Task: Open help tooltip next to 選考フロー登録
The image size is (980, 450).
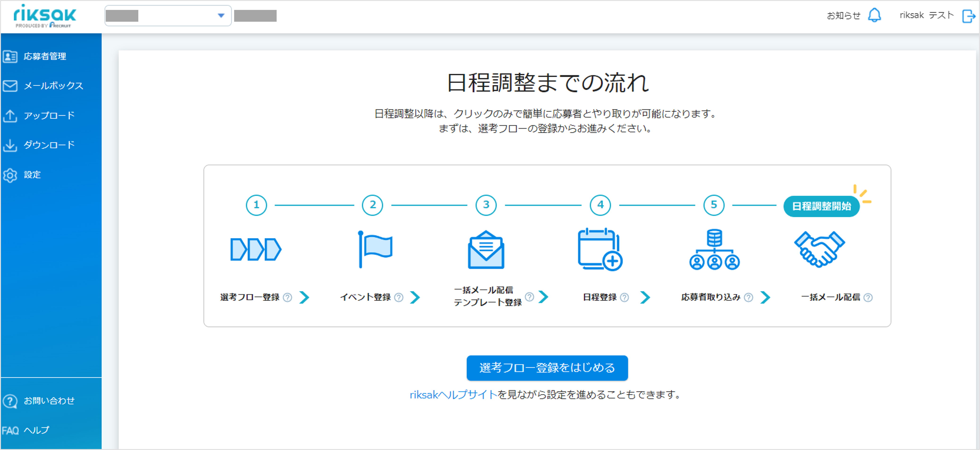Action: click(x=288, y=298)
